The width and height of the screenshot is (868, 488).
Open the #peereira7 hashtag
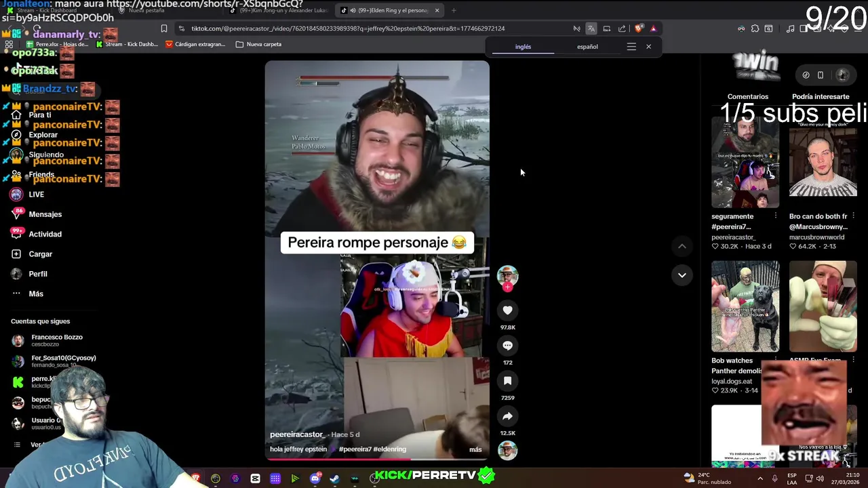(x=355, y=449)
